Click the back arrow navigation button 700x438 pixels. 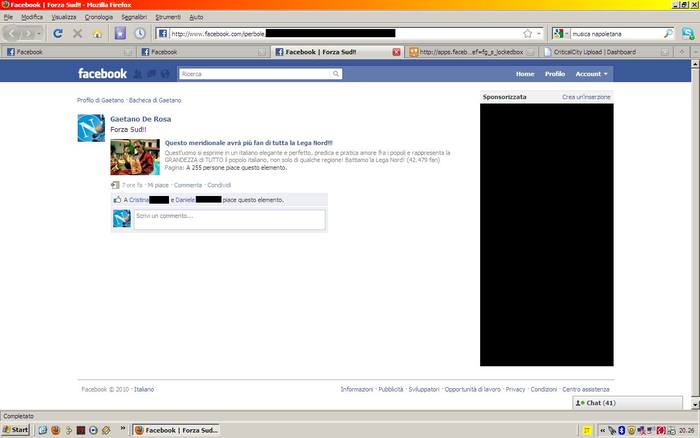coord(12,33)
